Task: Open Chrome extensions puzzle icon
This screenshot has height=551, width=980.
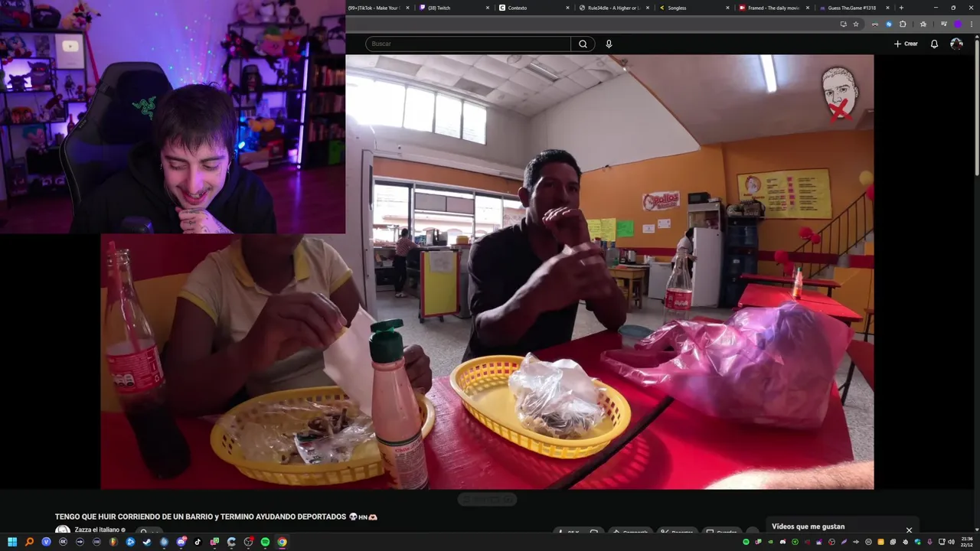Action: pos(903,24)
